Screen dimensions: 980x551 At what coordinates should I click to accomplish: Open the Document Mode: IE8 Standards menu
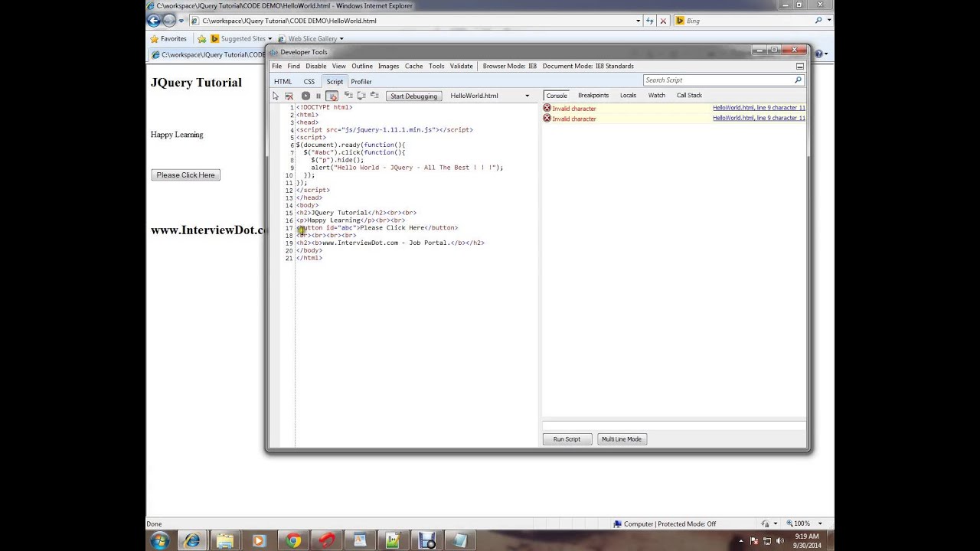(588, 66)
